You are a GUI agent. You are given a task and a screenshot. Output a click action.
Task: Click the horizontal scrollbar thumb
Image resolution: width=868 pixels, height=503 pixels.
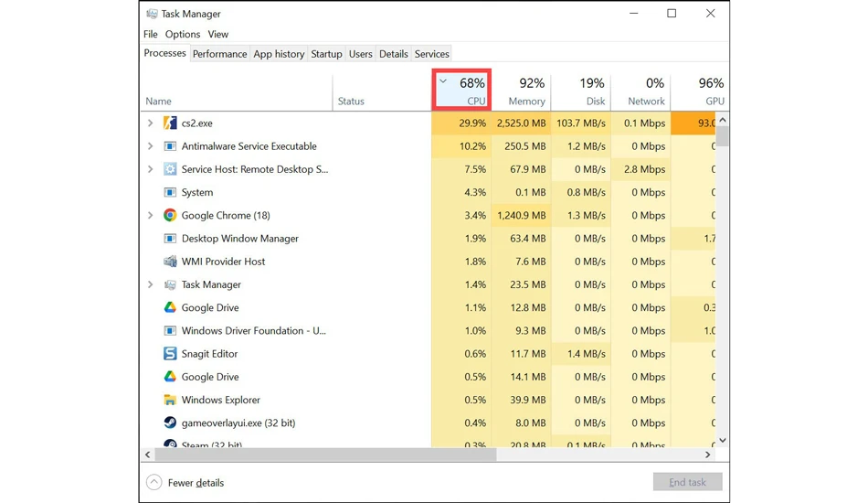[325, 455]
